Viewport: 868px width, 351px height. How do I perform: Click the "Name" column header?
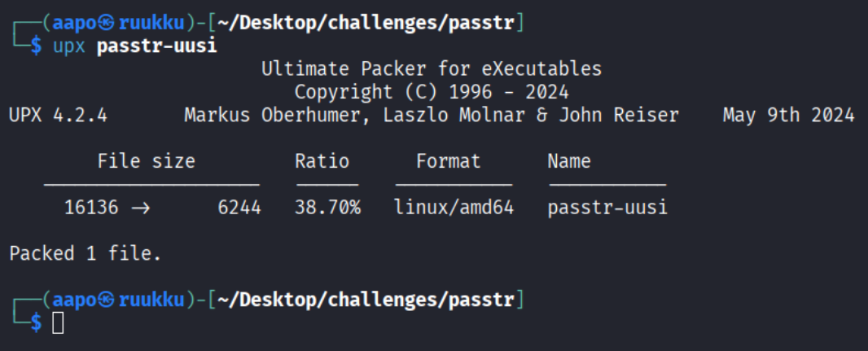pos(569,161)
